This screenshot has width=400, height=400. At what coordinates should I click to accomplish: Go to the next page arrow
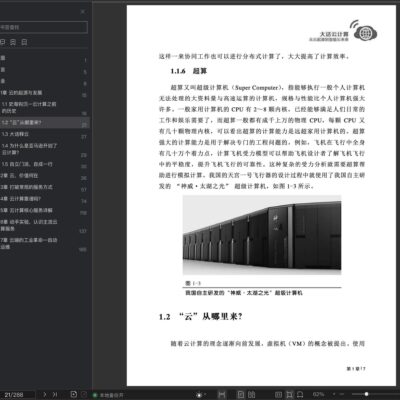45,395
